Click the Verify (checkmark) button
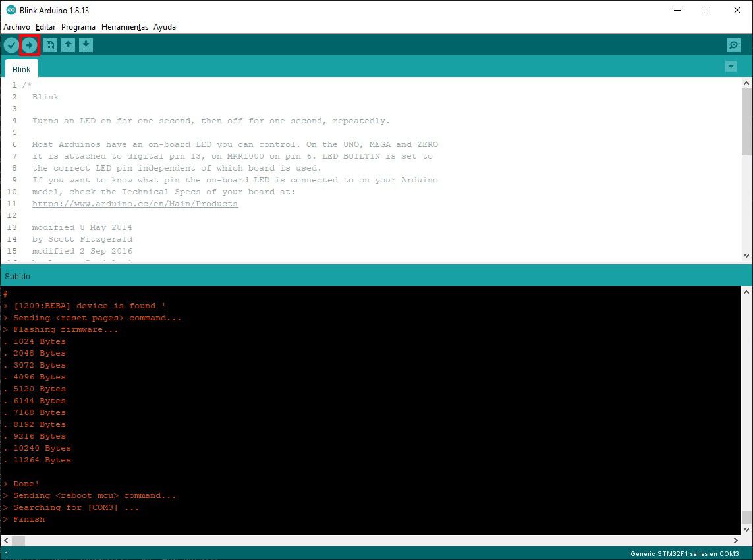Screen dimensions: 753x560 pos(11,45)
